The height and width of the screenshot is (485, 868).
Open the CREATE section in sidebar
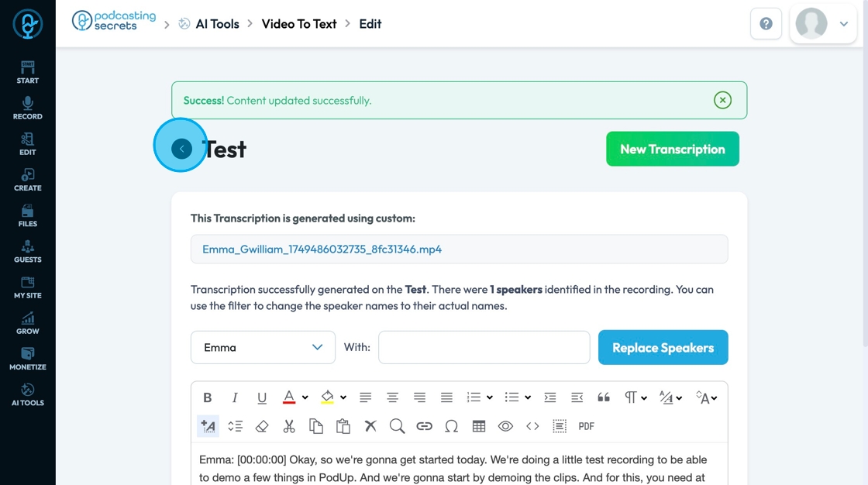[28, 181]
